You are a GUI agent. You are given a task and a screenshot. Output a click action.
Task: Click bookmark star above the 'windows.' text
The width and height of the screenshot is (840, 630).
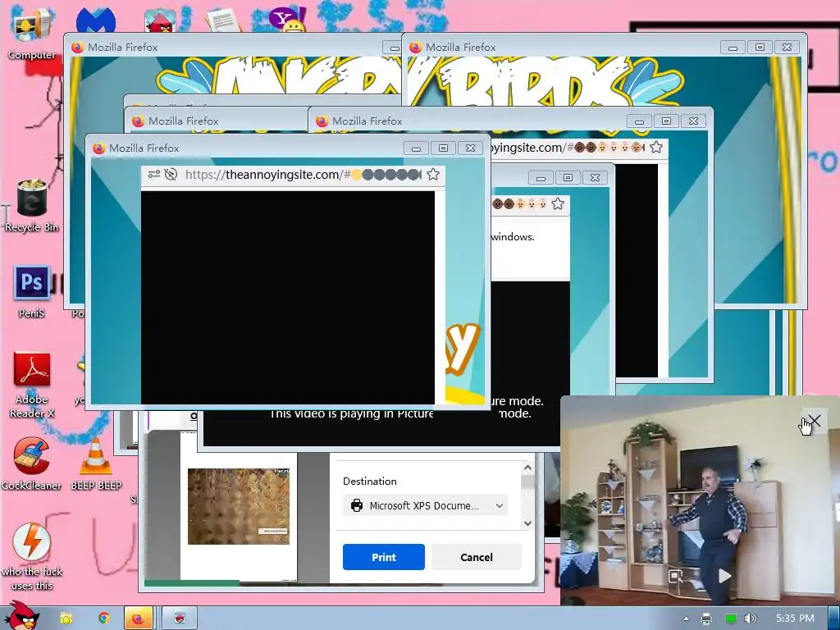(x=558, y=203)
